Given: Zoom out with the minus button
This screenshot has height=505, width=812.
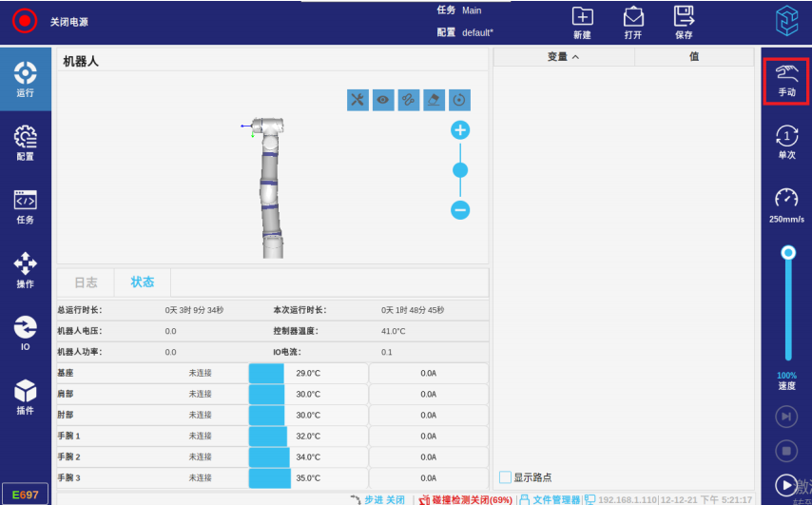Looking at the screenshot, I should tap(460, 210).
